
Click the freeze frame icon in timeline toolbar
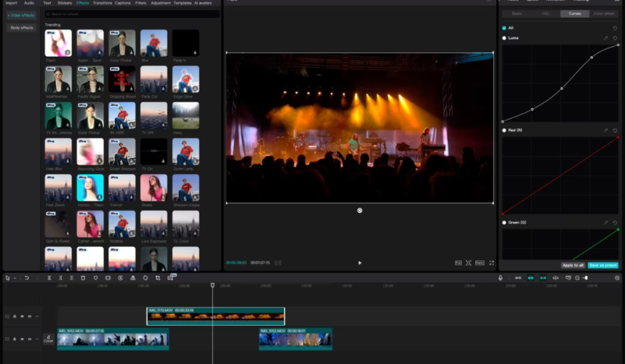108,278
